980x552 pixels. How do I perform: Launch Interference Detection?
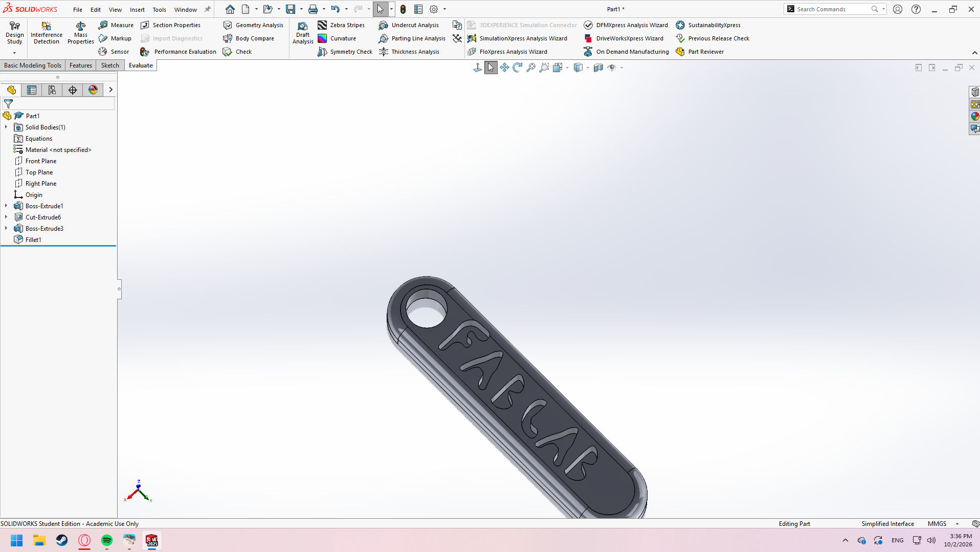pos(47,33)
